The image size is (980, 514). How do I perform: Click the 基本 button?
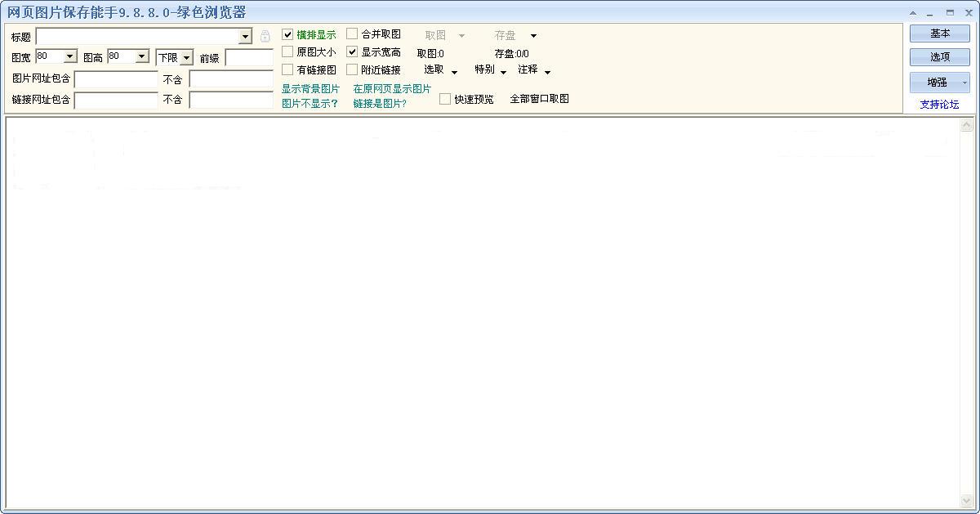click(x=940, y=34)
